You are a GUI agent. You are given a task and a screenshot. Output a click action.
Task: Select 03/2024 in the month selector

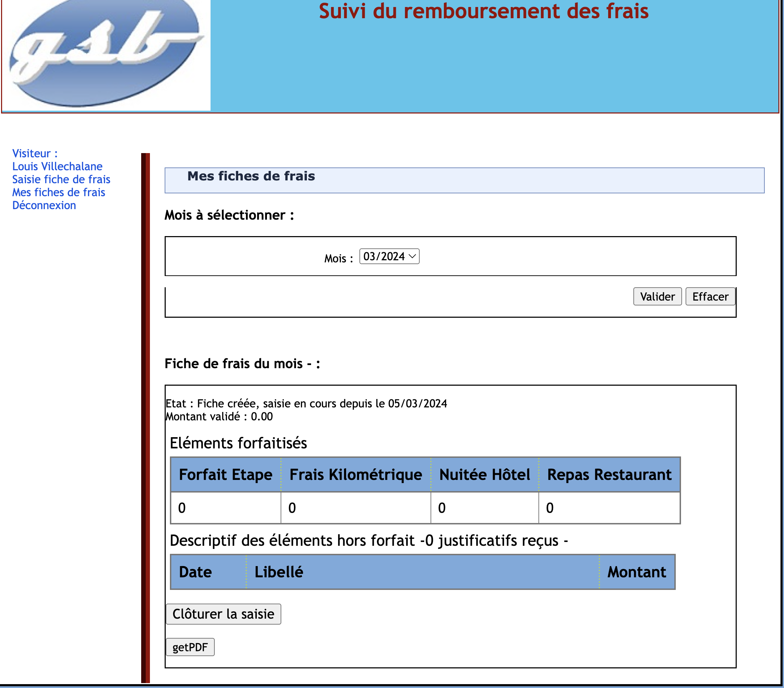click(384, 256)
